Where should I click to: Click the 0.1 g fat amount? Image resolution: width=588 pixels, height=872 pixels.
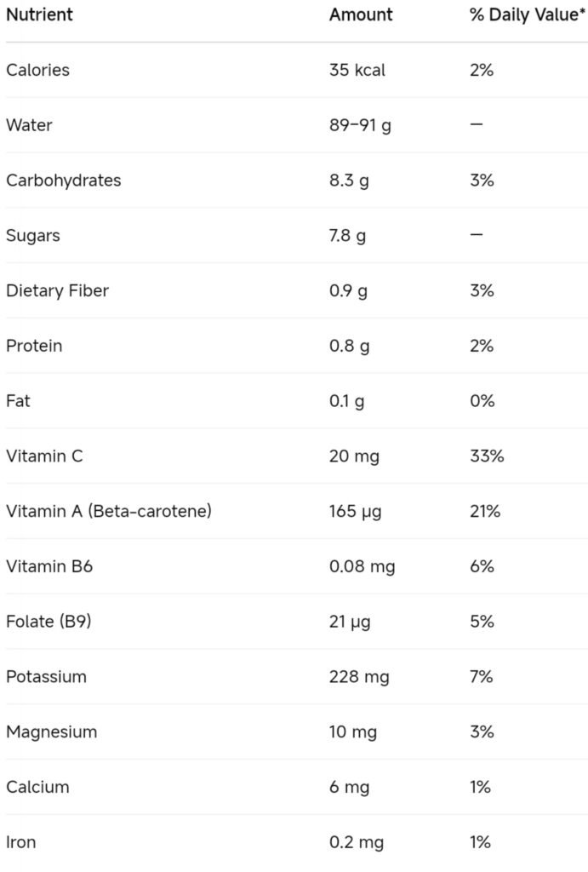347,402
